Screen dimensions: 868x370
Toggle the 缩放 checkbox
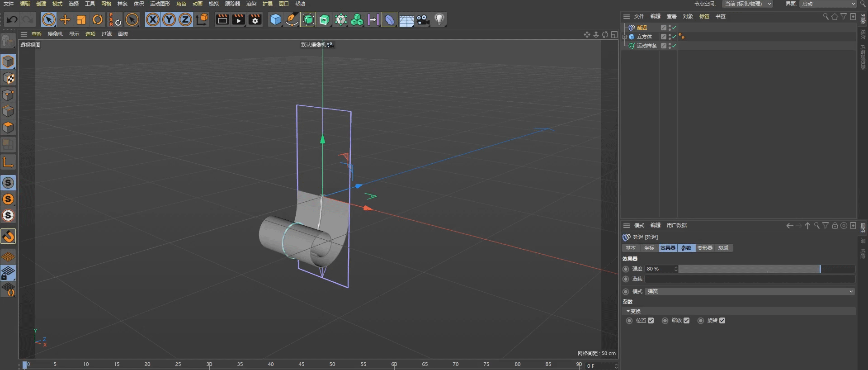point(687,320)
